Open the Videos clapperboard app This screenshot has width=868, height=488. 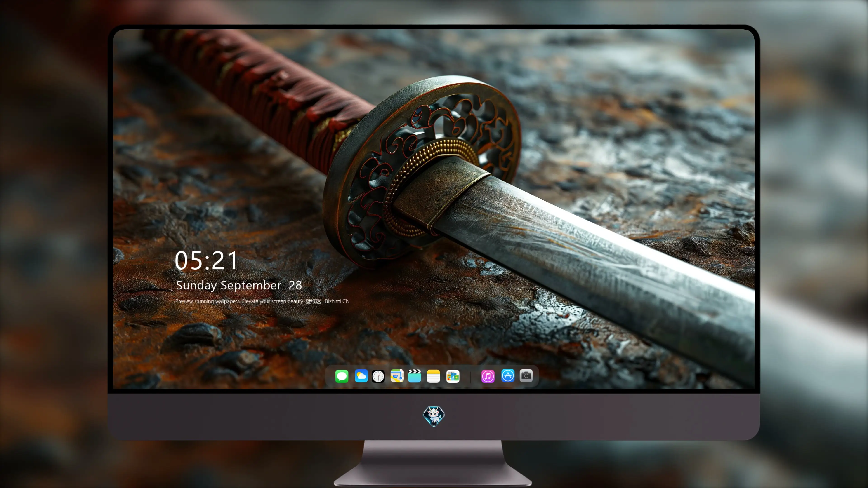[415, 376]
